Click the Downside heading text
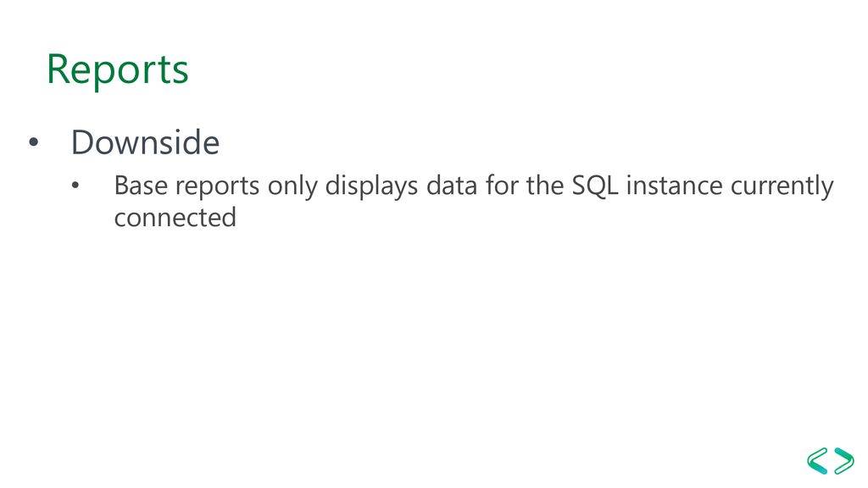868x488 pixels. pyautogui.click(x=145, y=142)
